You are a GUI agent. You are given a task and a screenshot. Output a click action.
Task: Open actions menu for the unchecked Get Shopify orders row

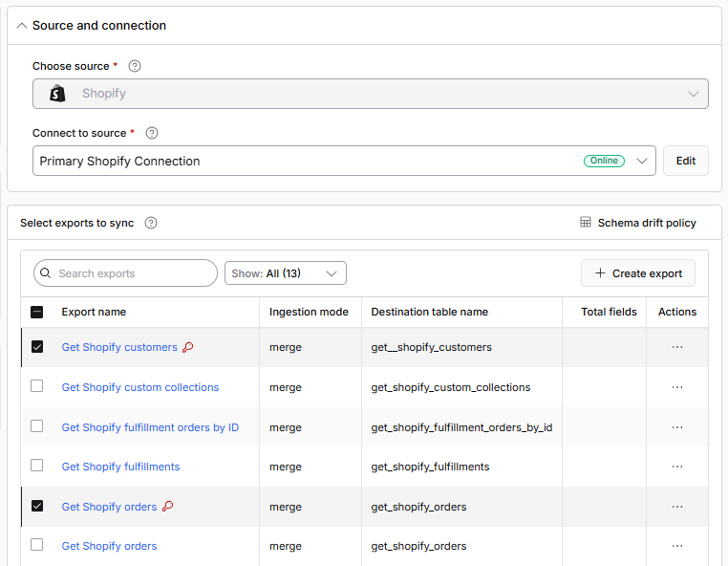pos(677,546)
